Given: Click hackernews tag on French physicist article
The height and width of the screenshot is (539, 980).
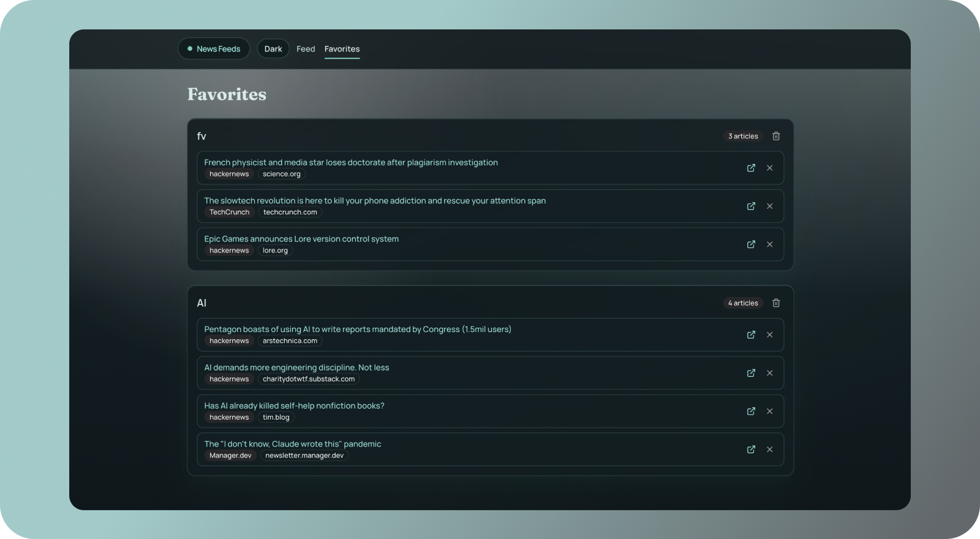Looking at the screenshot, I should tap(229, 174).
